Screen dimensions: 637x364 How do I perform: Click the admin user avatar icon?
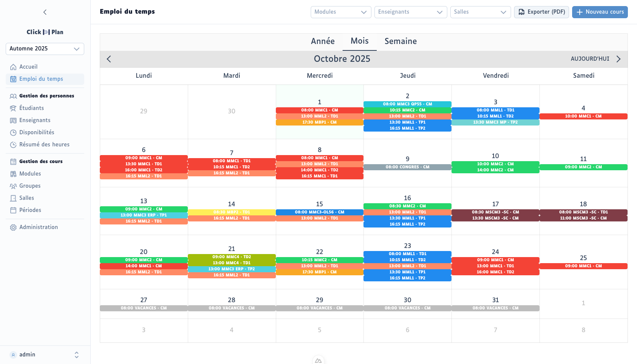pos(13,355)
